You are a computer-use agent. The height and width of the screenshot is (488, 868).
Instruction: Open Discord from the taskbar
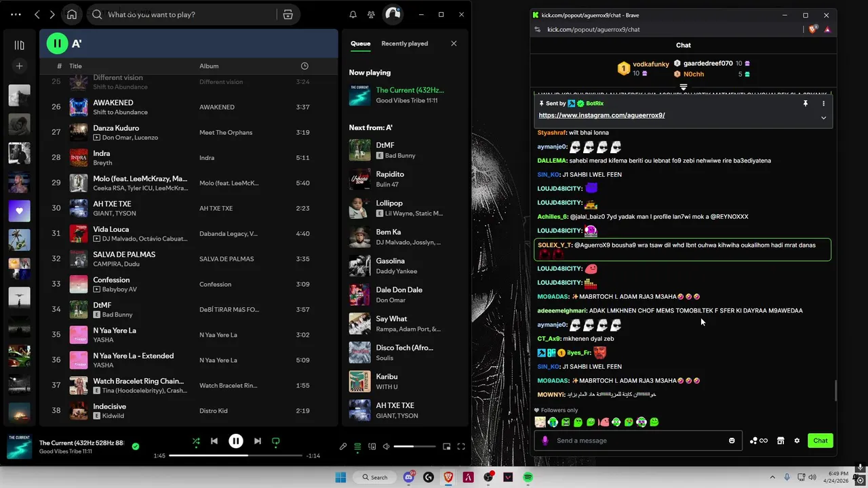(x=409, y=477)
